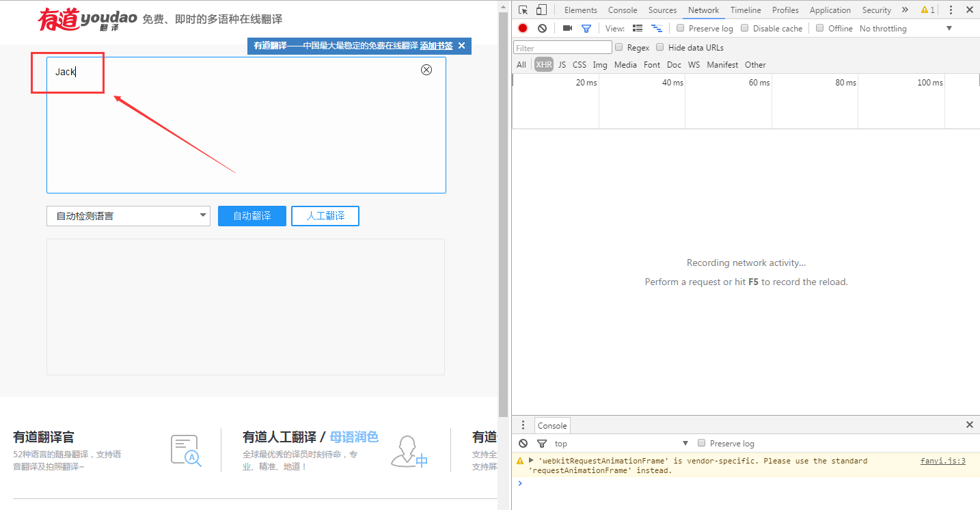Click the 自动翻译 translate button
The height and width of the screenshot is (510, 980).
(x=252, y=215)
